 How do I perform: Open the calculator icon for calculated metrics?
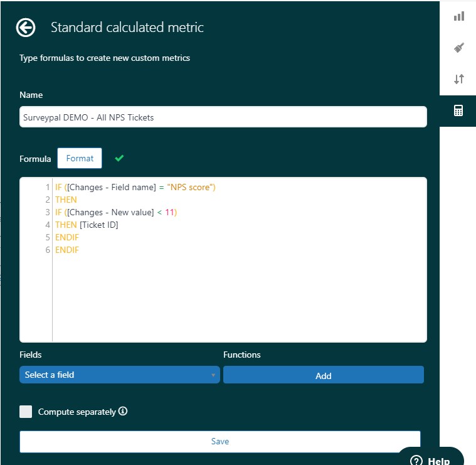tap(458, 110)
